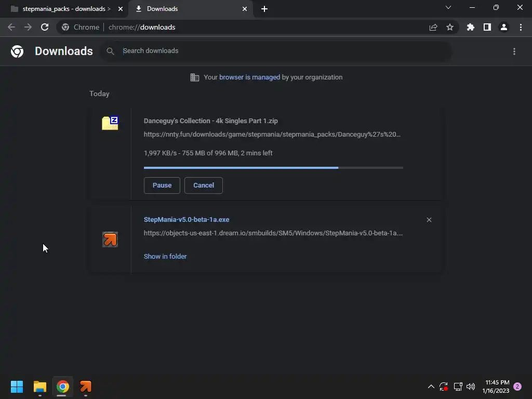Click the managed organization building icon

194,77
